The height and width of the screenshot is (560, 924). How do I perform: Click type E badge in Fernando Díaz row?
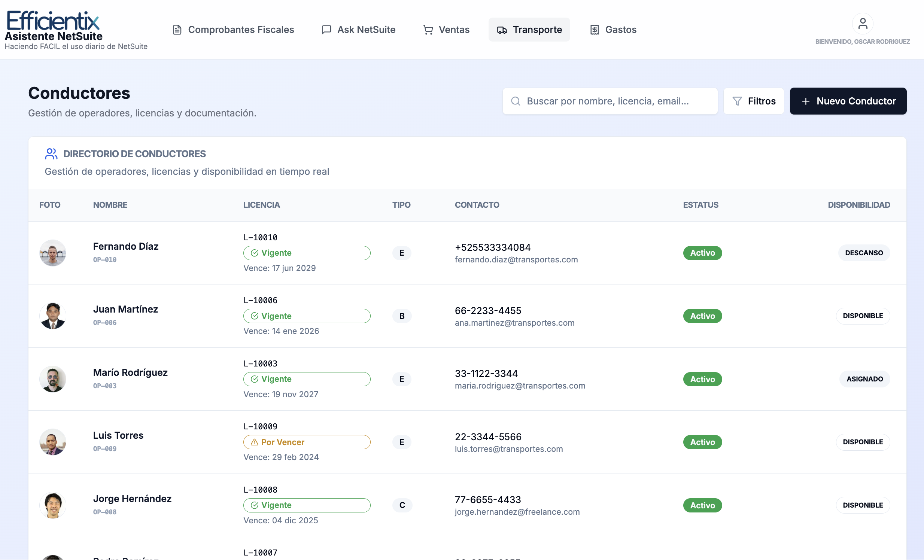coord(402,253)
